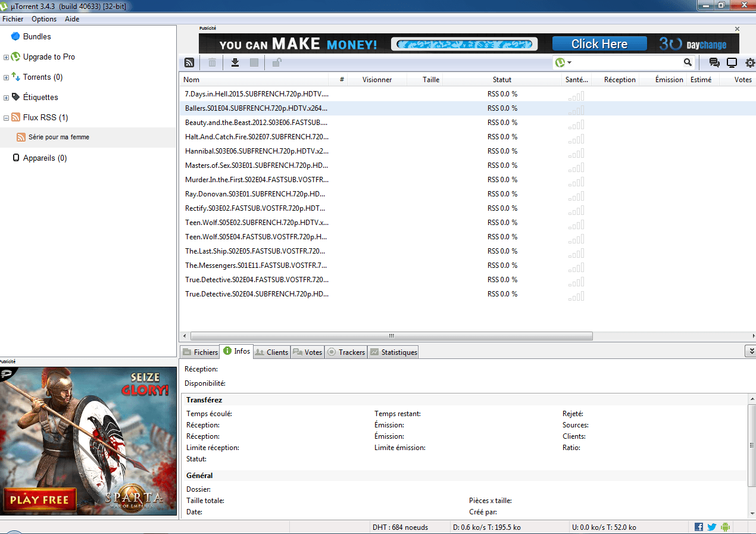The image size is (756, 534).
Task: Click the search magnifier icon
Action: tap(688, 63)
